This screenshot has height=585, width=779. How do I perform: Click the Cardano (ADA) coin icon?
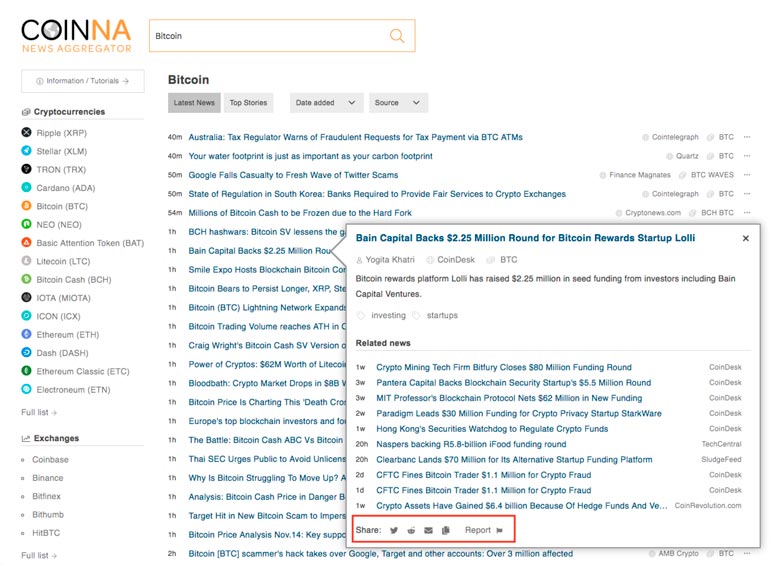tap(26, 187)
